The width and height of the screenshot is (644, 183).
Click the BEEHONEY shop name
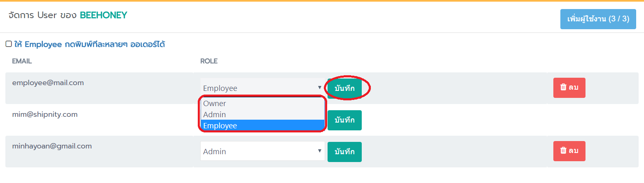[x=103, y=15]
